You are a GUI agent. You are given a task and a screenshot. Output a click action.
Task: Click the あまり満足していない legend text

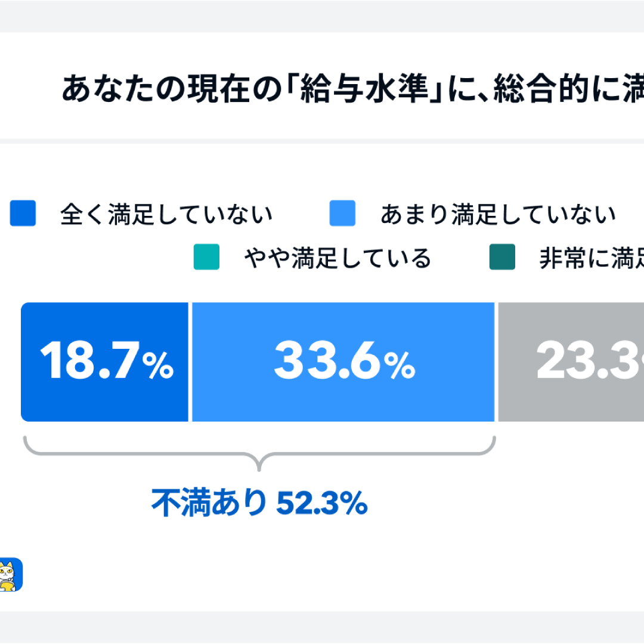point(498,214)
